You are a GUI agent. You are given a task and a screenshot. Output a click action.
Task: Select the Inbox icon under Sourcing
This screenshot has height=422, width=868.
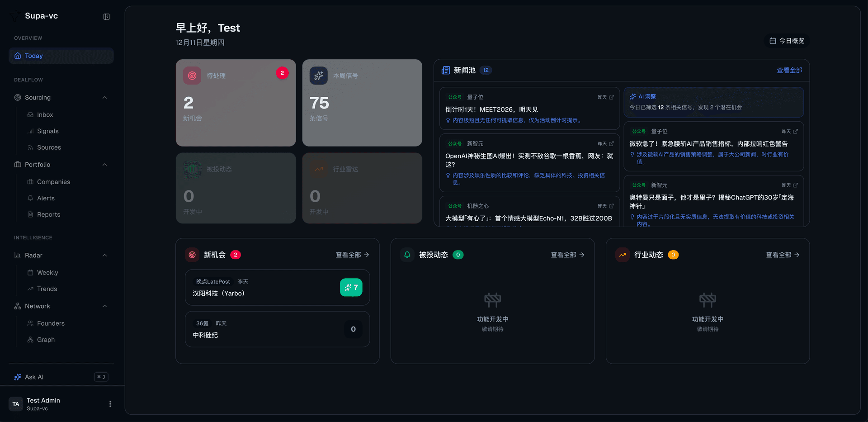click(31, 114)
